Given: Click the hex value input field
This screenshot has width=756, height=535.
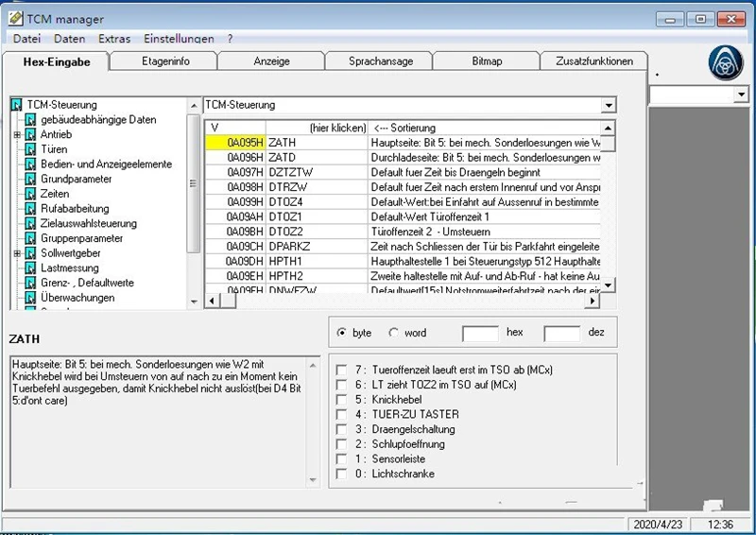Looking at the screenshot, I should pyautogui.click(x=480, y=334).
